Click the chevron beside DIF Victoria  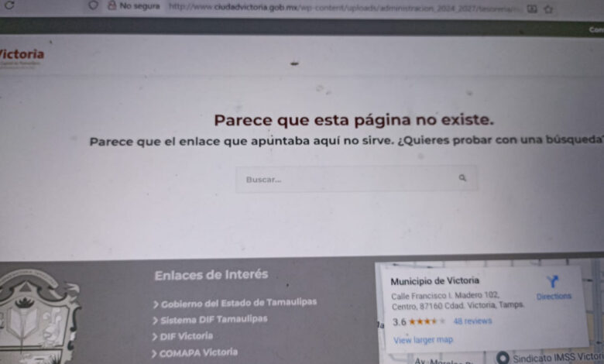click(x=156, y=337)
